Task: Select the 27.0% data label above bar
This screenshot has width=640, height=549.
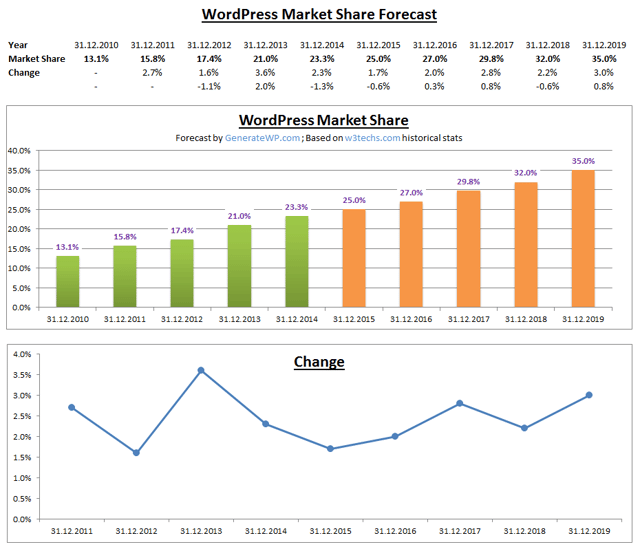Action: tap(411, 193)
